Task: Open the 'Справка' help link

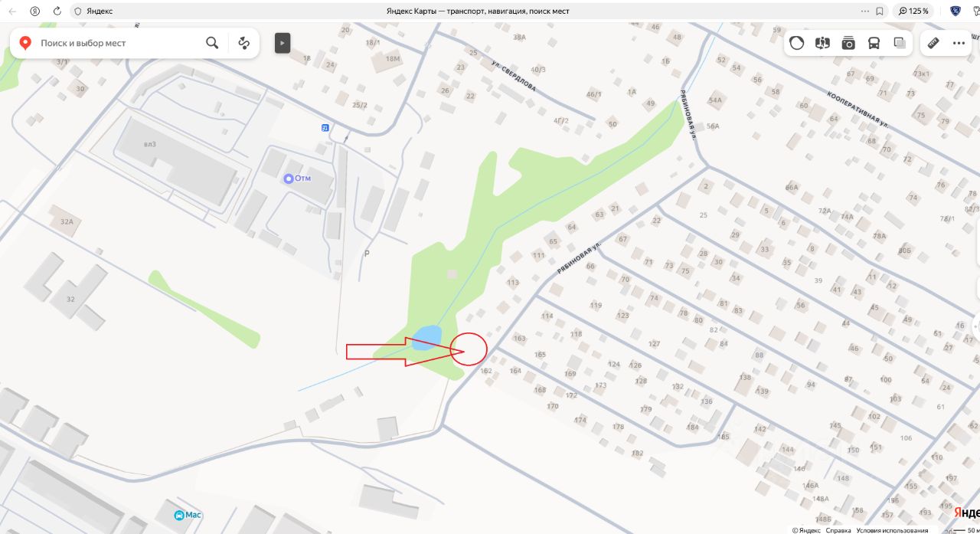Action: [x=838, y=530]
